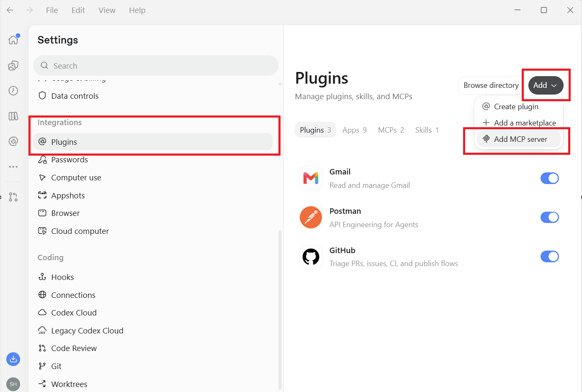Screen dimensions: 582x392
Task: Switch to the Skills 1 tab
Action: coord(427,130)
